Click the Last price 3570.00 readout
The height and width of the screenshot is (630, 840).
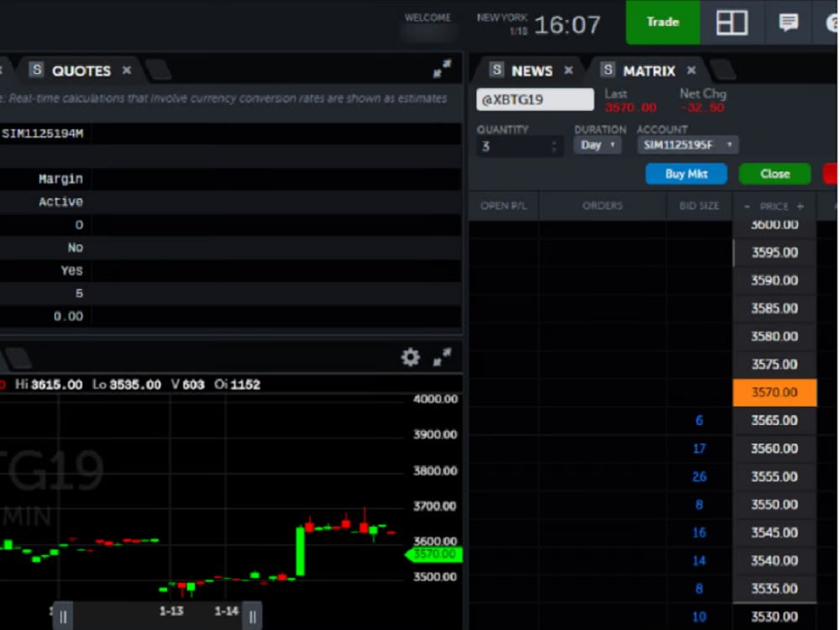pos(631,108)
